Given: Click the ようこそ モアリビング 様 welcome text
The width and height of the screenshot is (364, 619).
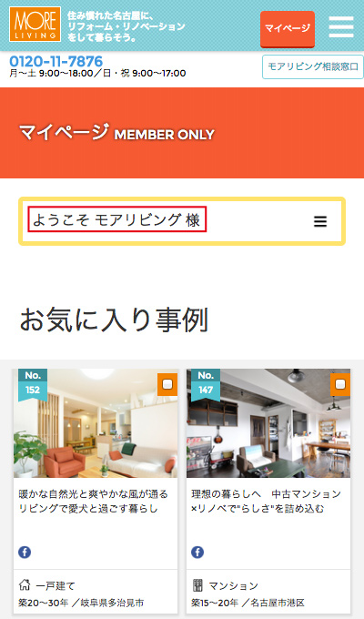Looking at the screenshot, I should [116, 219].
